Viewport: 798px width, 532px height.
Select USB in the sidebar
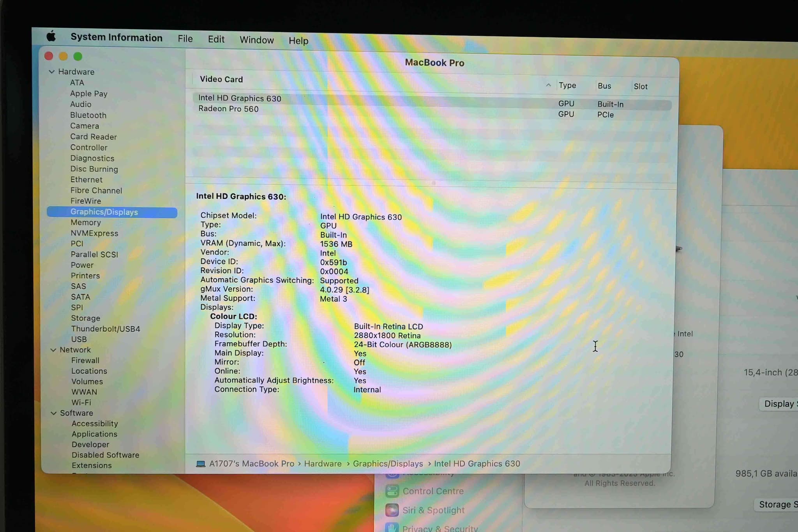coord(79,339)
